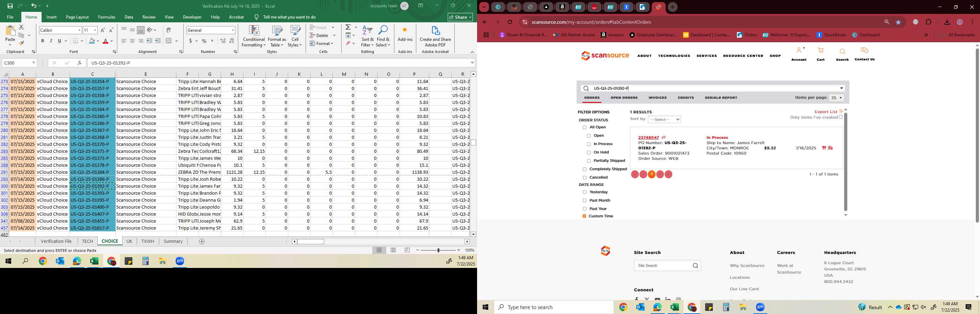Expand the Font Color dropdown arrow
The height and width of the screenshot is (314, 980).
point(111,41)
